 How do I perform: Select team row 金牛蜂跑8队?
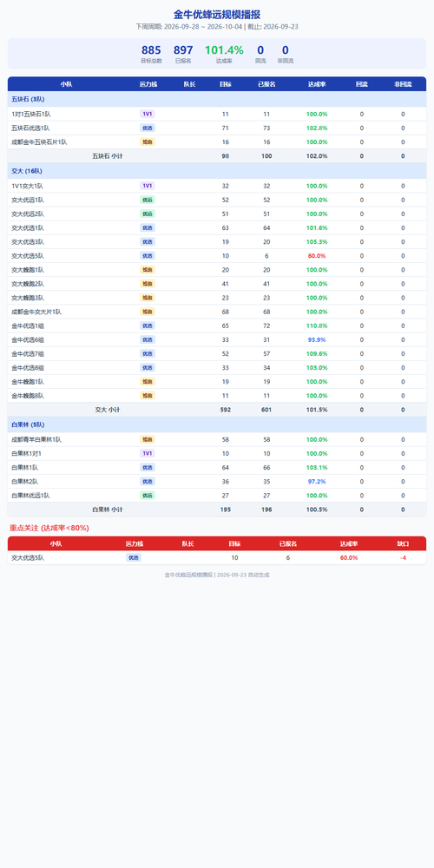217,395
